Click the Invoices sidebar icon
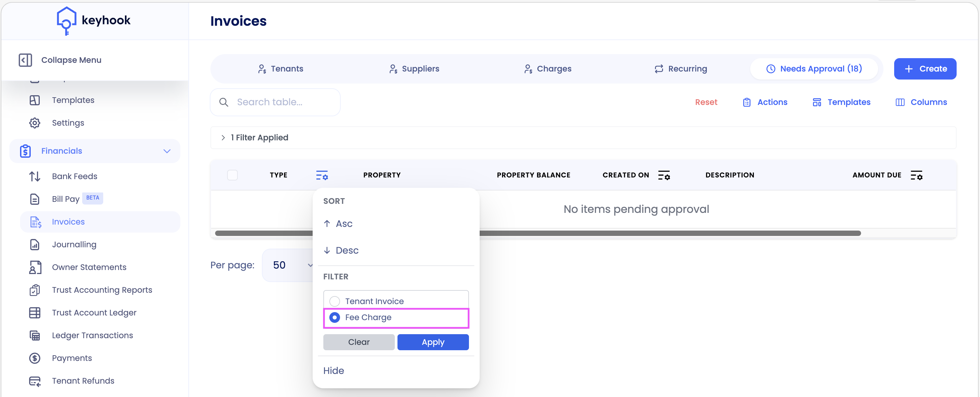 [35, 222]
